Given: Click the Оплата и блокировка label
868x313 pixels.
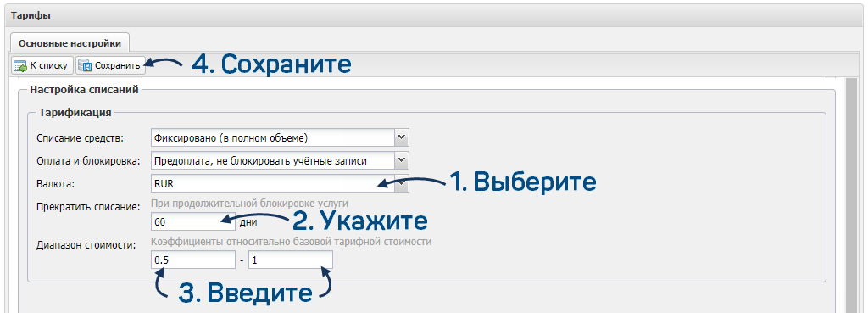Looking at the screenshot, I should pos(88,161).
